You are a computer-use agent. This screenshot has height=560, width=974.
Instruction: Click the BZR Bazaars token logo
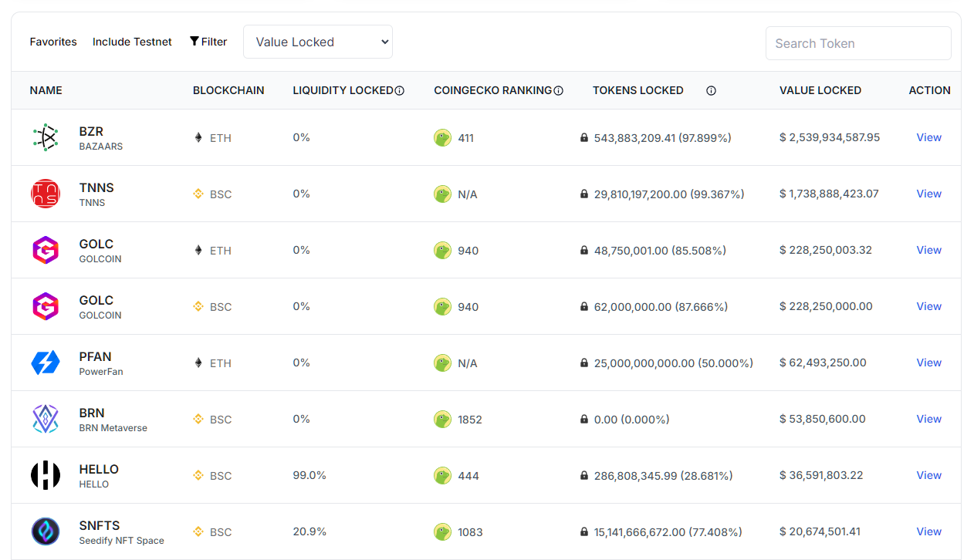tap(46, 137)
